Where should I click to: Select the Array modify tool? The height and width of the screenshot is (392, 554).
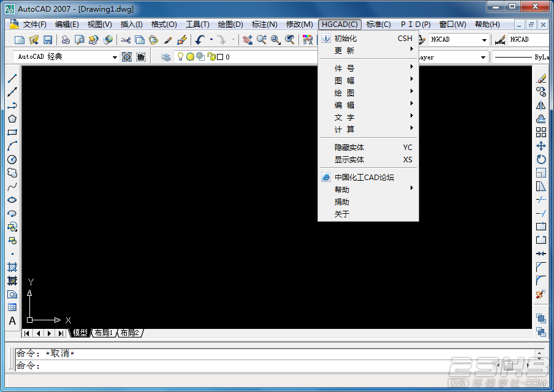(x=541, y=132)
